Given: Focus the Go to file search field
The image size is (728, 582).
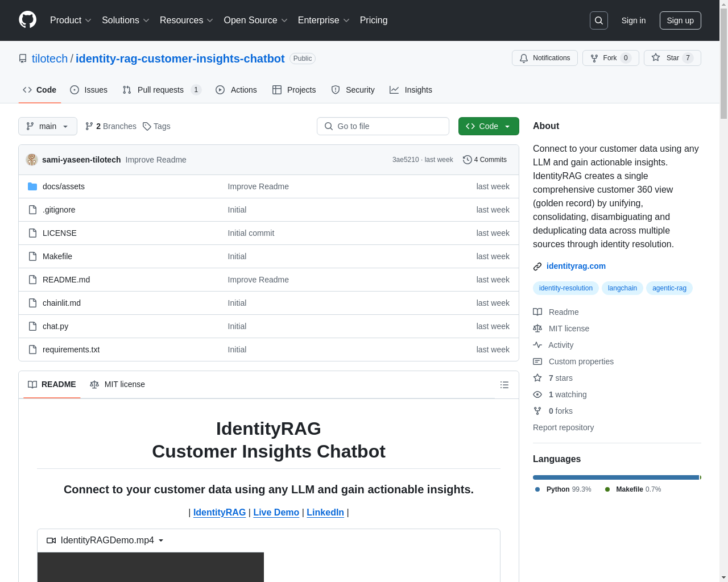Looking at the screenshot, I should click(383, 126).
